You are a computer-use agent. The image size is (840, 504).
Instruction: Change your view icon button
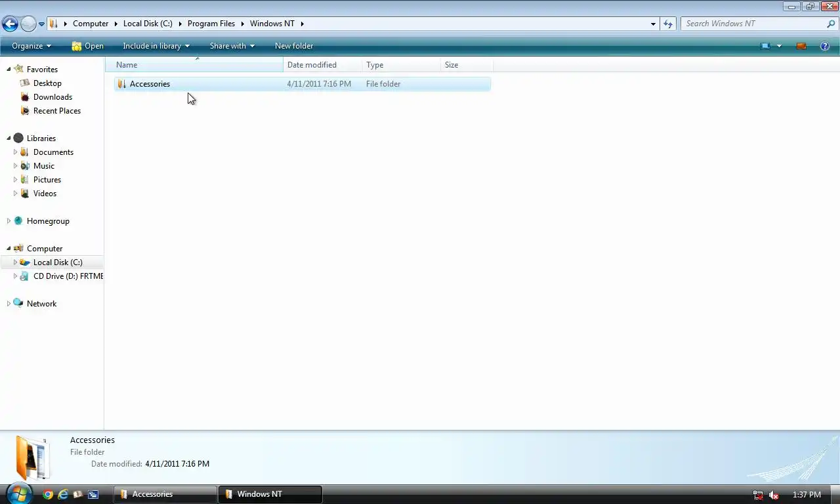pyautogui.click(x=765, y=46)
